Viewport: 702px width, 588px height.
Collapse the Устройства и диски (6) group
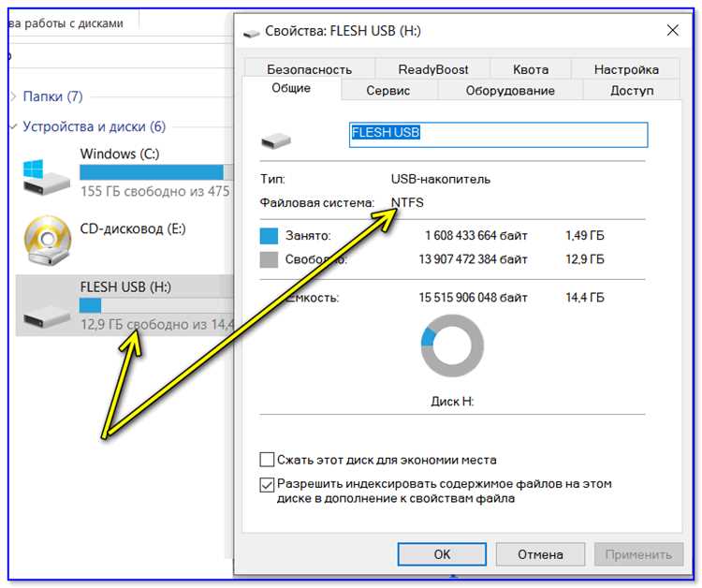click(13, 126)
